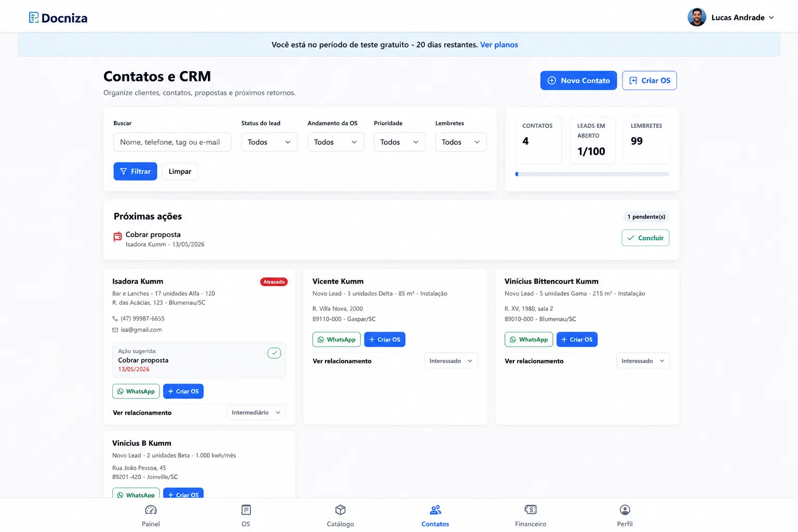Switch to the Contatos tab
This screenshot has width=798, height=532.
[435, 515]
